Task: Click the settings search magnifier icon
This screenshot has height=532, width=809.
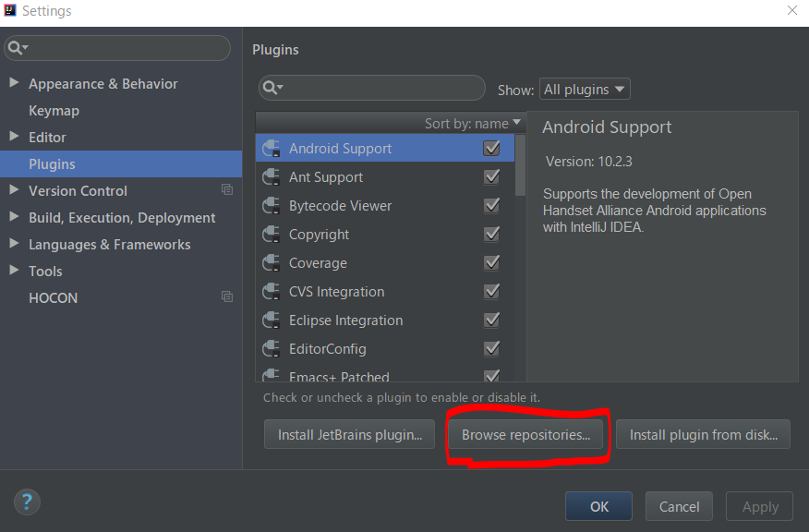Action: pos(18,48)
